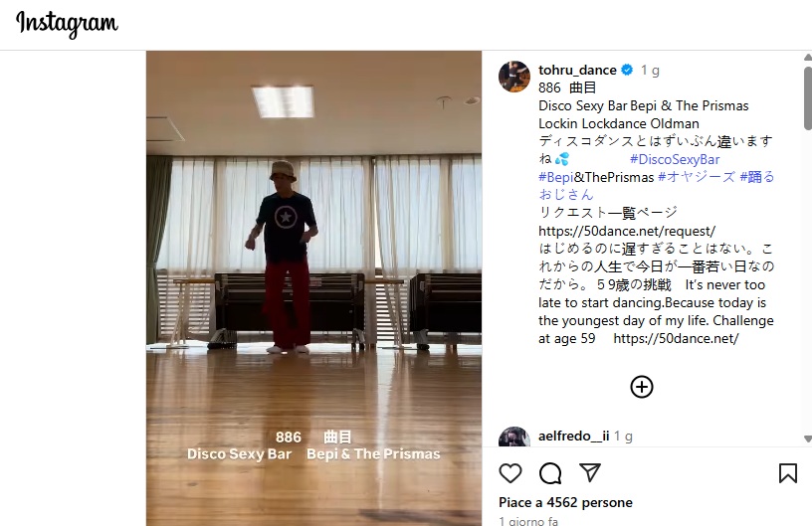Screen dimensions: 812x526
Task: Open the tohru_dance username link
Action: point(577,70)
